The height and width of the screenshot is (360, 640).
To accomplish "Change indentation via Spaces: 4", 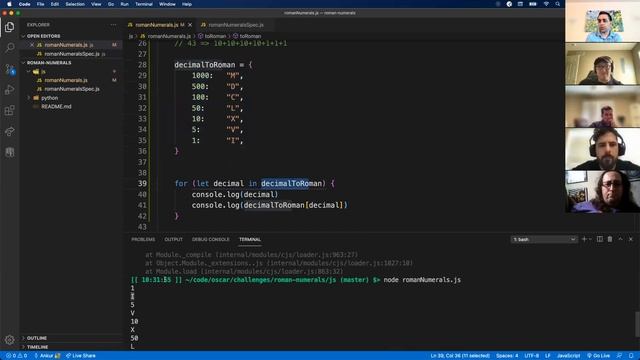I will point(507,356).
